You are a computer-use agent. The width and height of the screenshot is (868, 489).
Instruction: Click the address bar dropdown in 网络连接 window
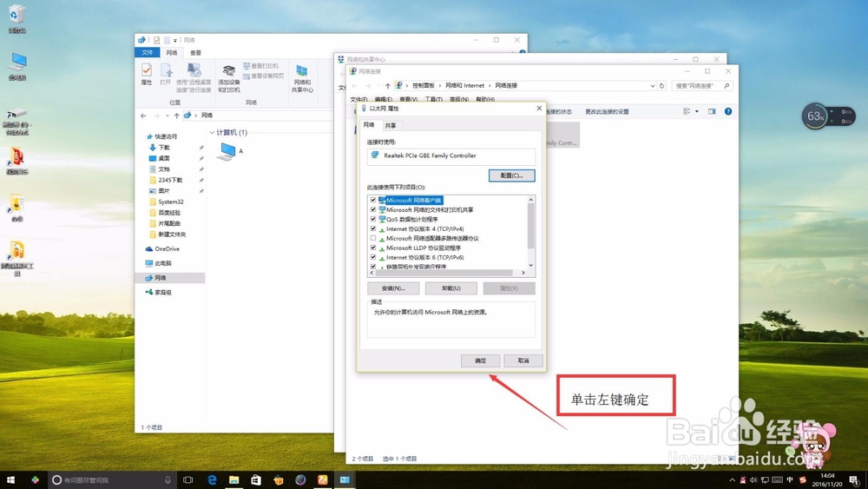coord(652,86)
